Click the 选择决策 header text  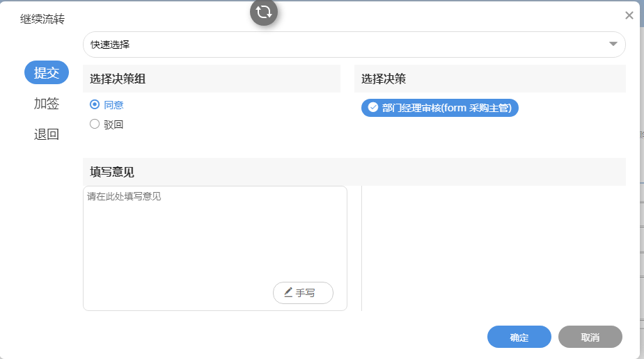coord(384,79)
